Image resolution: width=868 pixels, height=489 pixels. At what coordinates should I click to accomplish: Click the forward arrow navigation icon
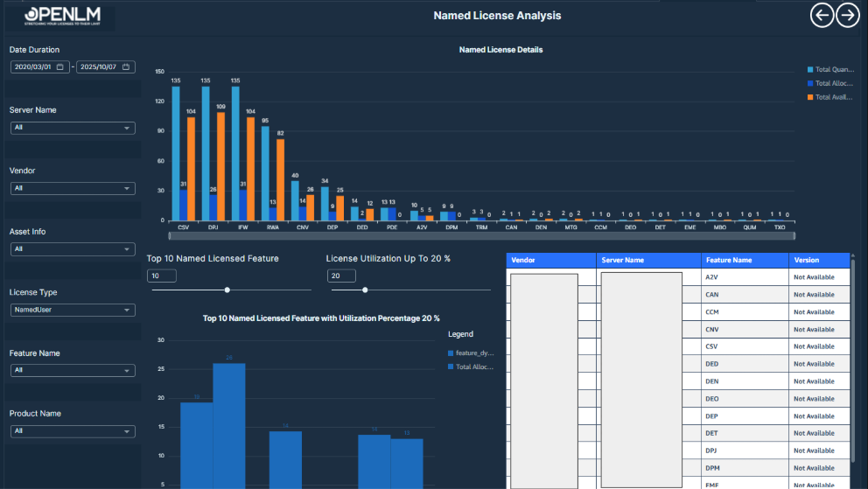click(847, 16)
